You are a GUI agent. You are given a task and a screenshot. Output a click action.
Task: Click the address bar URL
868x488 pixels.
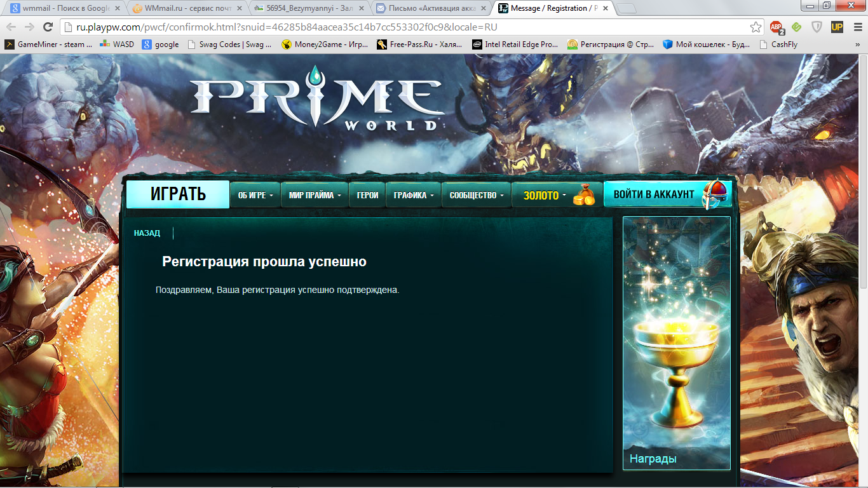tap(287, 27)
